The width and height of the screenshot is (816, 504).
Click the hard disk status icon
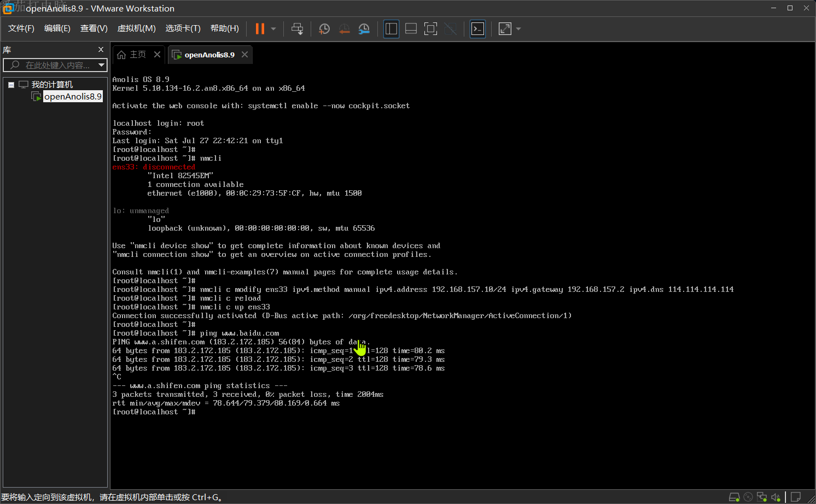(x=734, y=497)
